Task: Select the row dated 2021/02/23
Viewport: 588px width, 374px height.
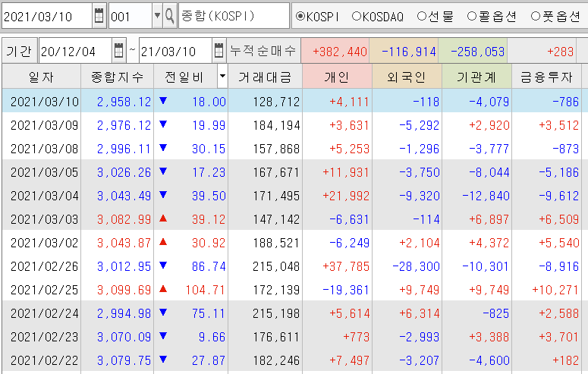Action: pos(294,337)
